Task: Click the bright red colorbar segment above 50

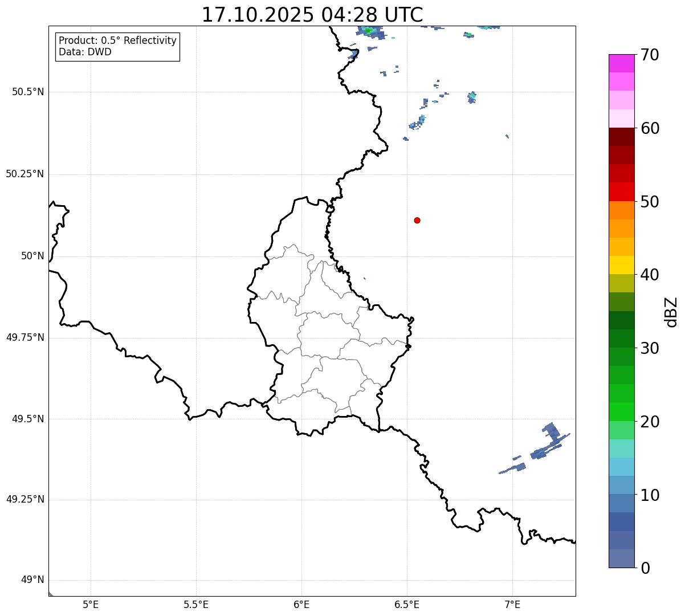Action: pyautogui.click(x=622, y=192)
